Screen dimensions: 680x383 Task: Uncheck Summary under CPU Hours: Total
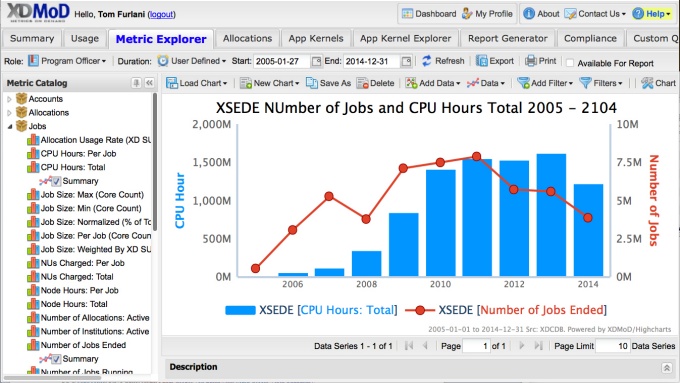56,181
